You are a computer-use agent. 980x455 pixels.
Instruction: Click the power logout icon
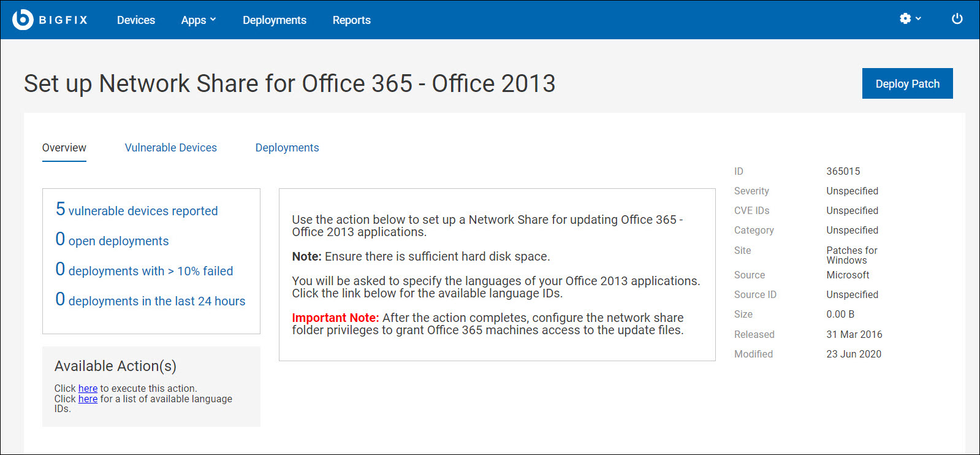(957, 19)
